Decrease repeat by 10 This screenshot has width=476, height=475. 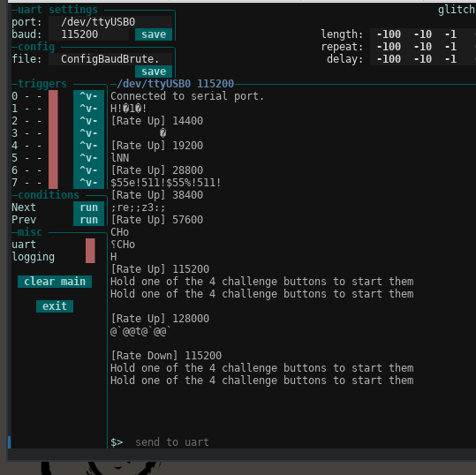click(423, 47)
